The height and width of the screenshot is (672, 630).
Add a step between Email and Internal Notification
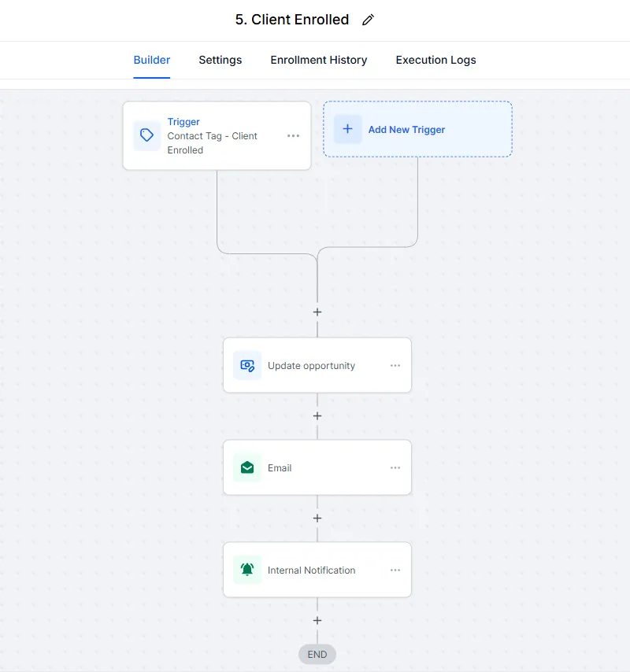(317, 519)
